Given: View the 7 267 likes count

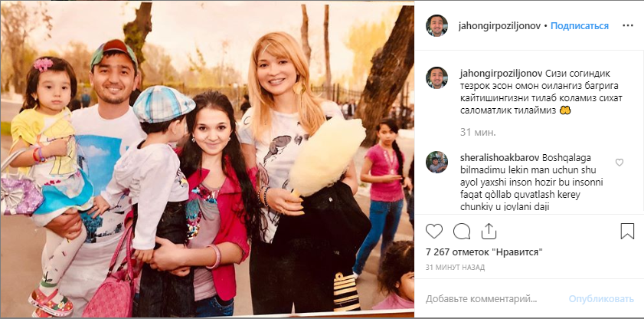Looking at the screenshot, I should [x=484, y=252].
